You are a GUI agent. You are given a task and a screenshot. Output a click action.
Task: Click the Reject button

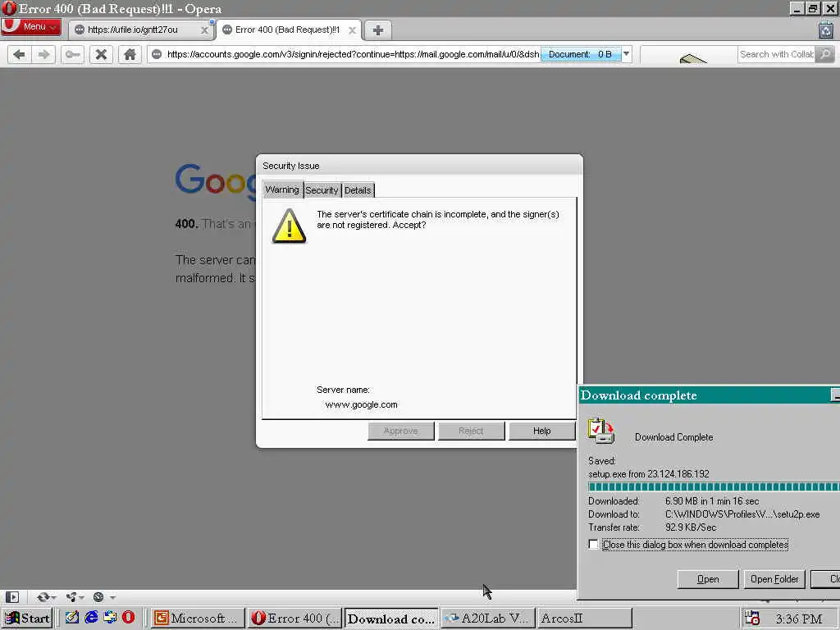tap(471, 431)
